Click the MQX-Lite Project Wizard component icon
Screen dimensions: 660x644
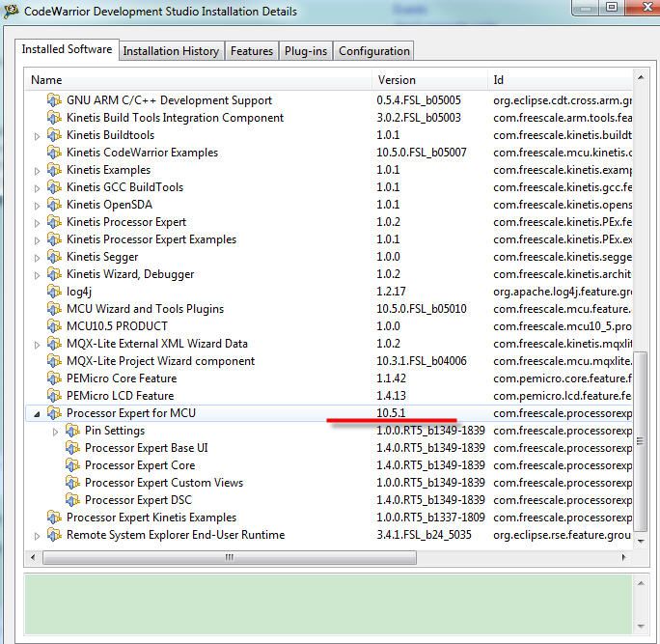pos(54,361)
